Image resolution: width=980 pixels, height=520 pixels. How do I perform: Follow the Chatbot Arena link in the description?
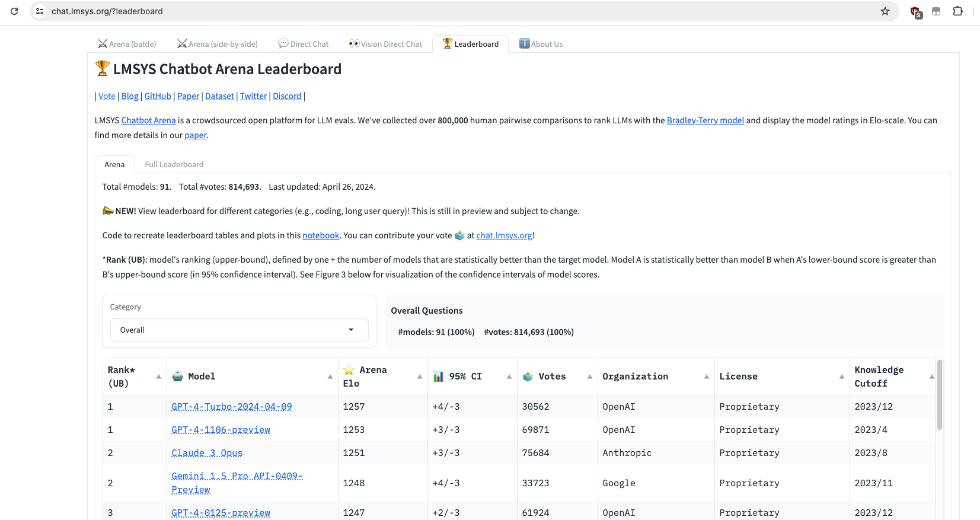[148, 120]
